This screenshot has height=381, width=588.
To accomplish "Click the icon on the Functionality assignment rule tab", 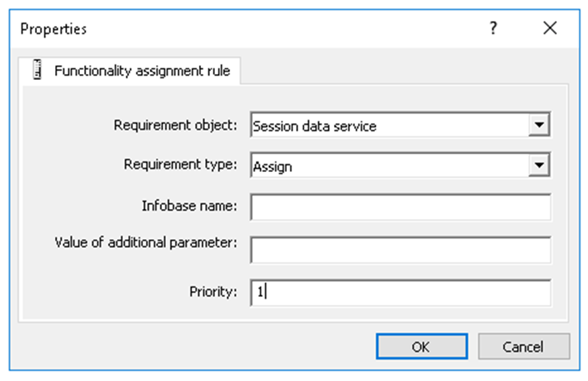I will click(38, 71).
